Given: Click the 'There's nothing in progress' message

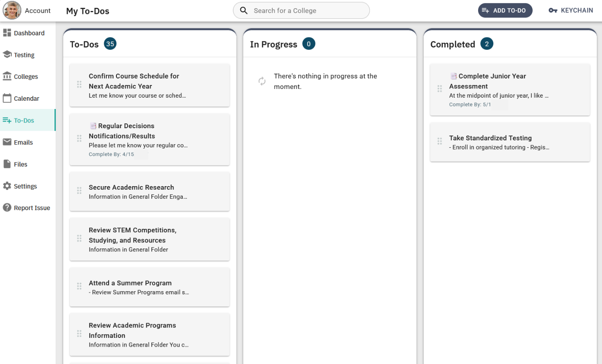Looking at the screenshot, I should pyautogui.click(x=325, y=81).
